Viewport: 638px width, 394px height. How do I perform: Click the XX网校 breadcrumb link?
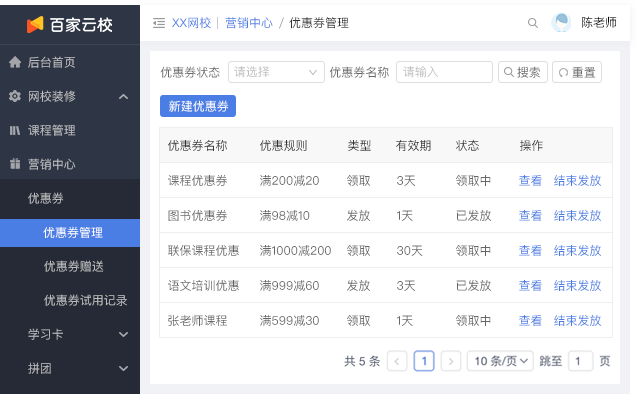pos(191,23)
